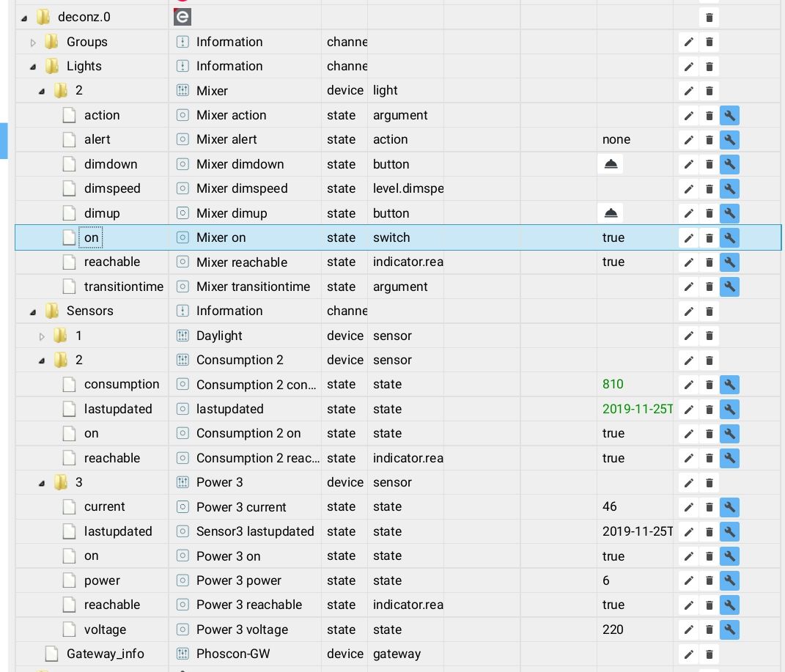
Task: Delete the Lights channel object
Action: click(x=709, y=67)
